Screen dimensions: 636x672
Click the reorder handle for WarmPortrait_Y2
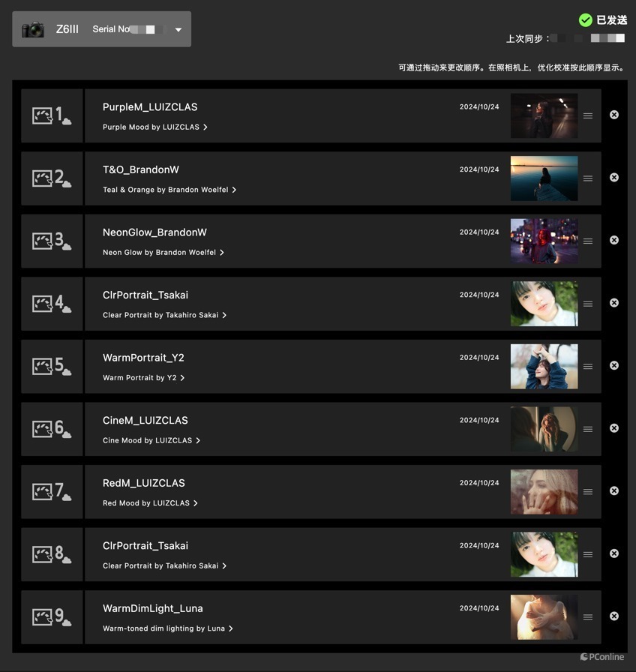(x=587, y=367)
